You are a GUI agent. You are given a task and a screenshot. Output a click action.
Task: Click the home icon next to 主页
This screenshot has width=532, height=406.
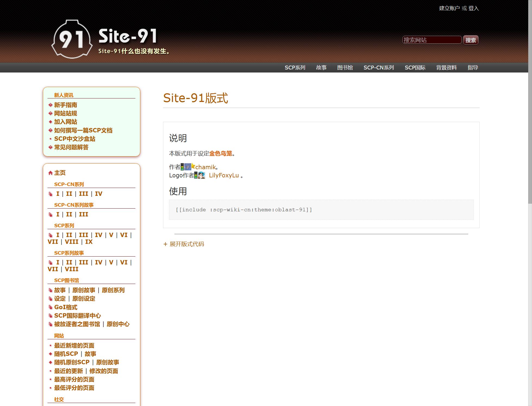50,173
